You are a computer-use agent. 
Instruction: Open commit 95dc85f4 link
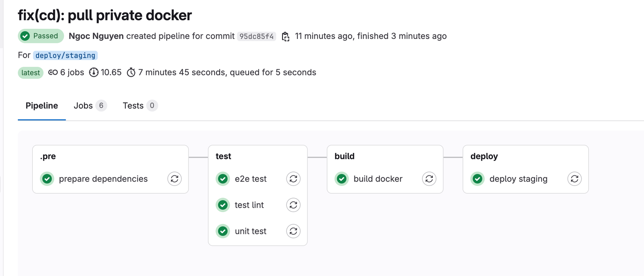(x=256, y=37)
